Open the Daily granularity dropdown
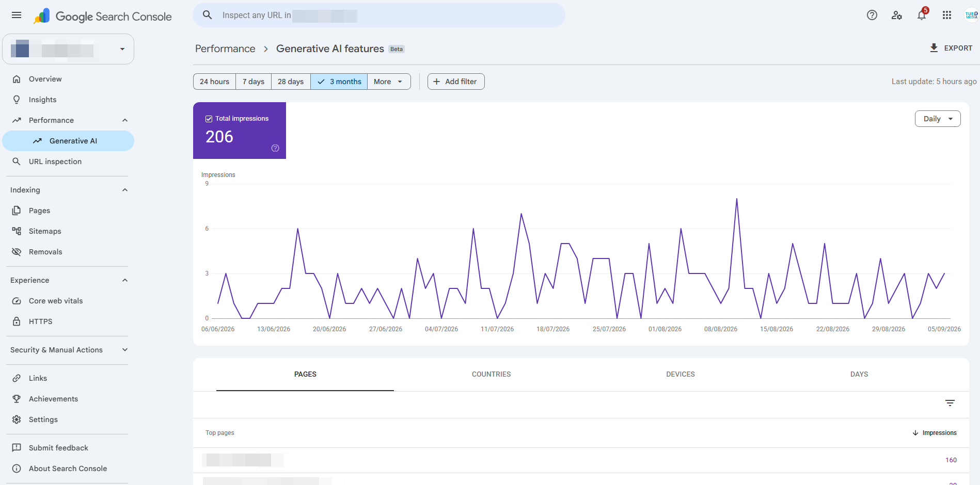The height and width of the screenshot is (485, 980). [x=938, y=119]
